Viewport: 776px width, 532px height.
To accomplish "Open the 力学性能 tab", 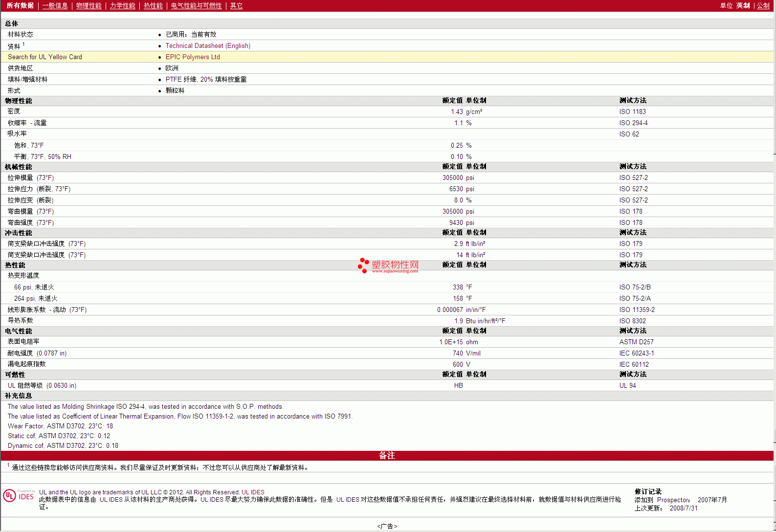I will click(x=123, y=6).
